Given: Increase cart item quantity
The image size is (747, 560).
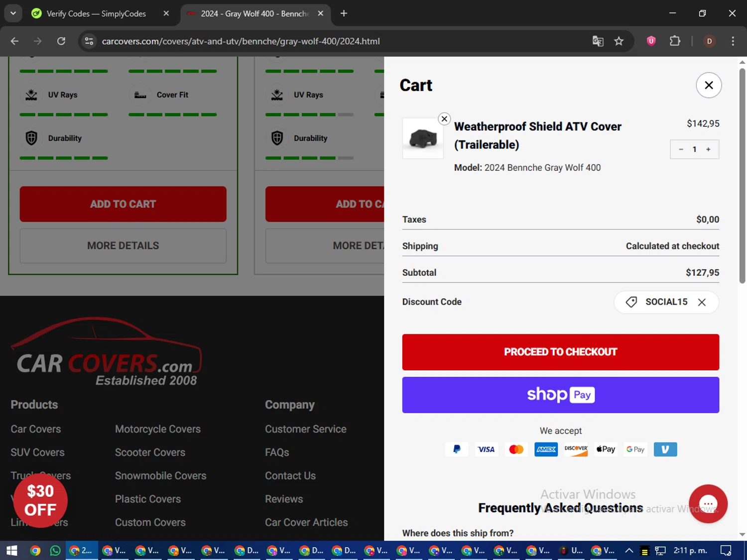Looking at the screenshot, I should click(x=708, y=149).
